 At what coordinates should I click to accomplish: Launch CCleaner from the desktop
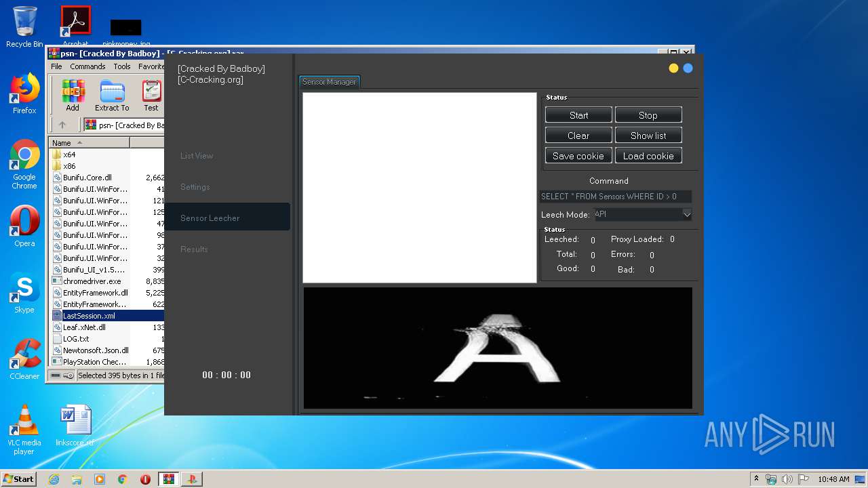click(x=24, y=359)
